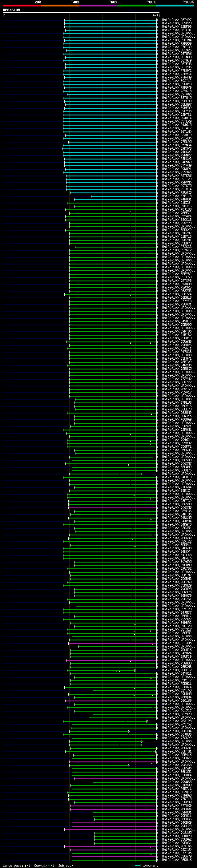Viewport: 197px width, 868px height.
Task: Select hit label UniRef100_A4R7J1
Action: [x=177, y=788]
